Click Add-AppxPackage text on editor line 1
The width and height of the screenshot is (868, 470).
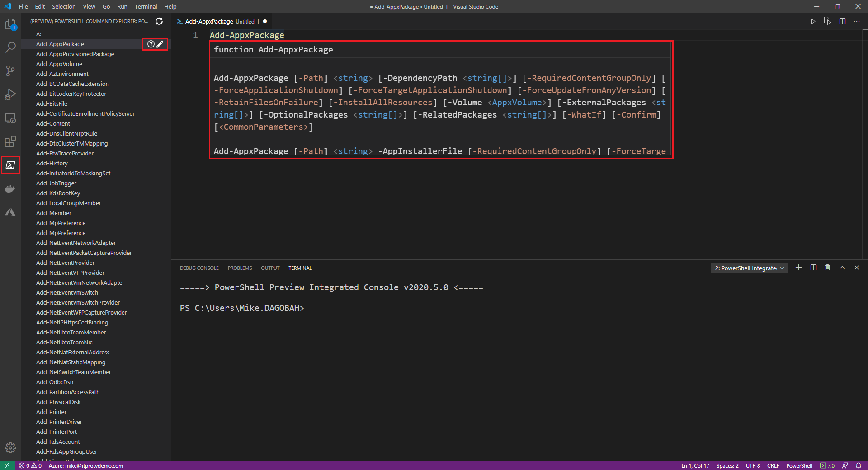(247, 35)
